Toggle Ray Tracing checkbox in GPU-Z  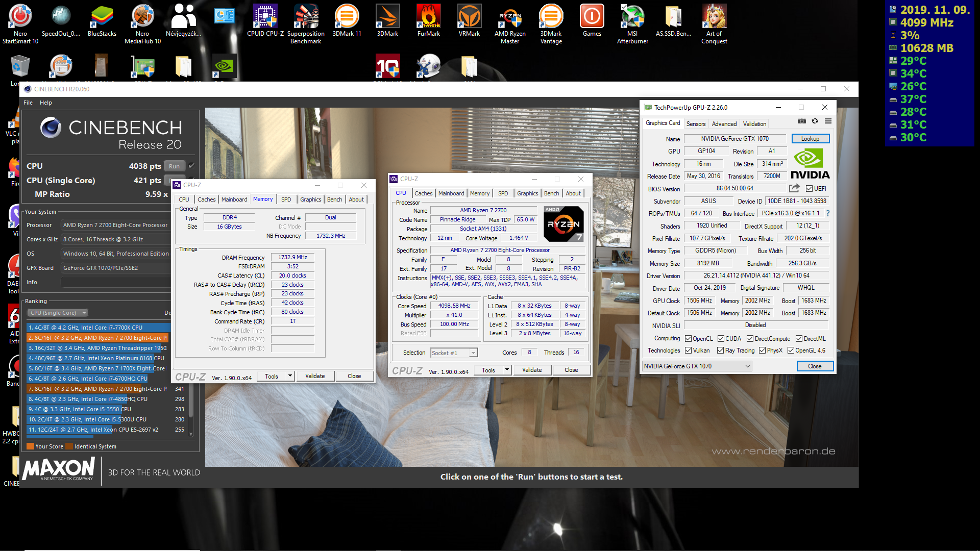pyautogui.click(x=720, y=350)
